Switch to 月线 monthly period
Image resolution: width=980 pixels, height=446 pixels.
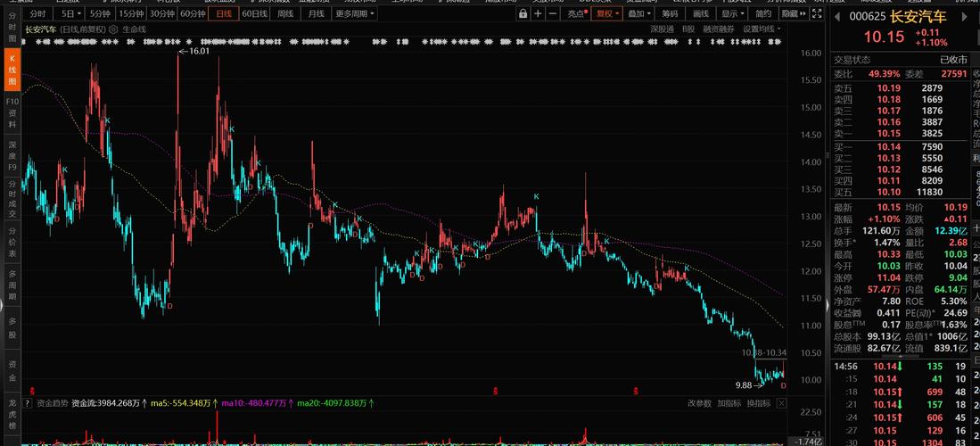coord(316,13)
